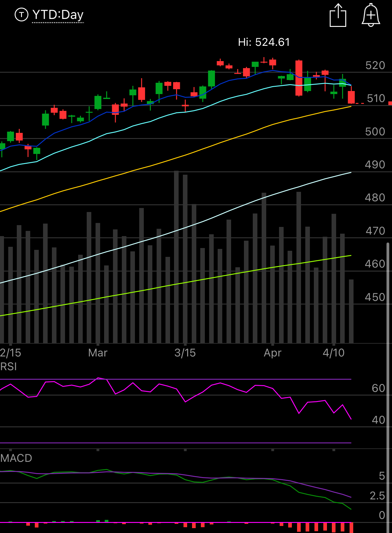Tap the 520 price axis label
This screenshot has height=533, width=392.
375,65
